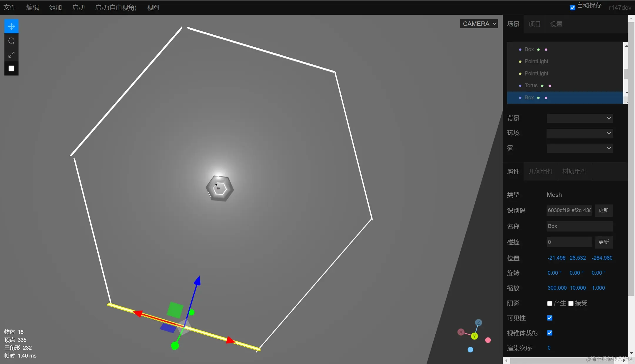Disable the 自动保存 autosave checkbox

coord(573,8)
